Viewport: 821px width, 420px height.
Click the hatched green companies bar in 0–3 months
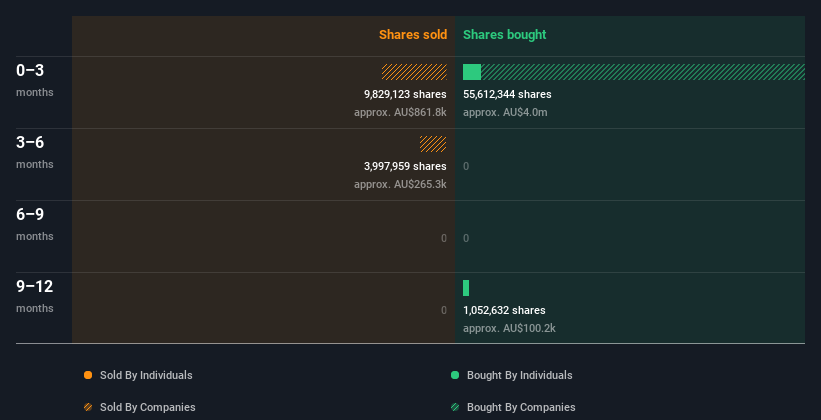[643, 72]
